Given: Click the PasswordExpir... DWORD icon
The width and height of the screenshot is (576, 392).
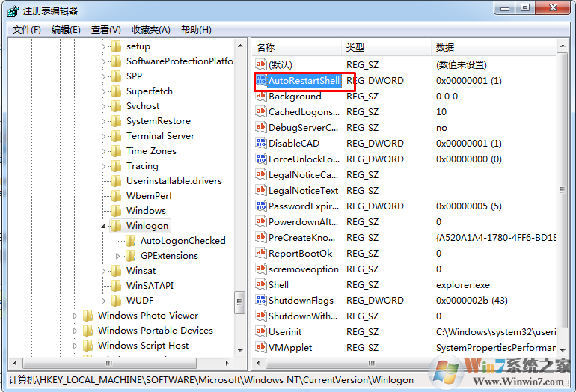Looking at the screenshot, I should click(261, 206).
